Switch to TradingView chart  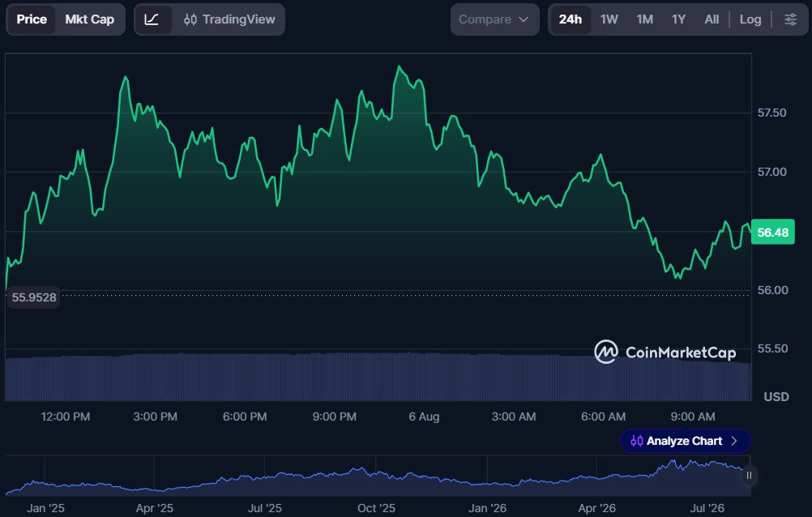click(229, 19)
